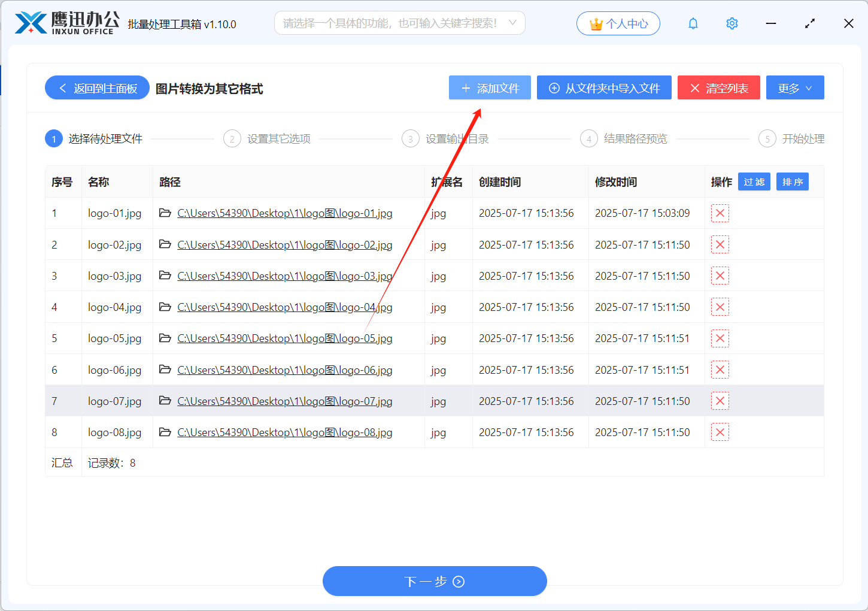Click 下一步 button
This screenshot has height=611, width=868.
click(x=435, y=581)
